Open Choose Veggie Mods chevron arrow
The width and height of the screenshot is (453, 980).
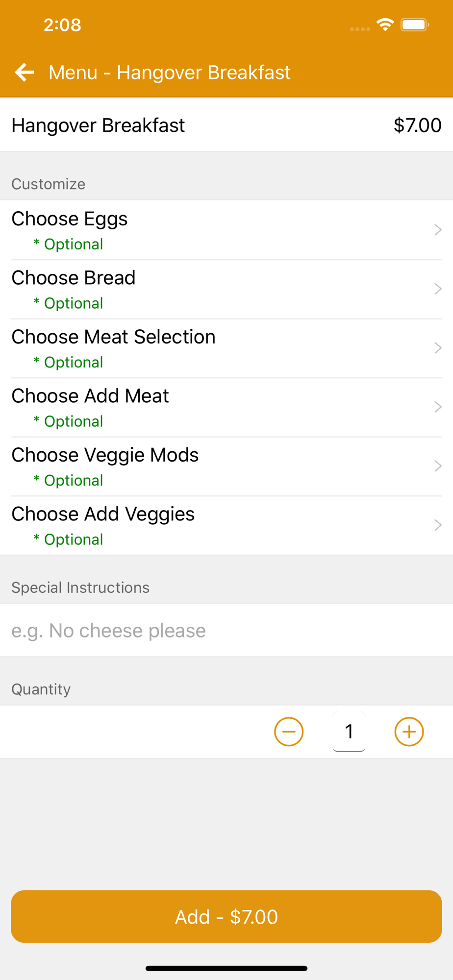click(x=438, y=466)
